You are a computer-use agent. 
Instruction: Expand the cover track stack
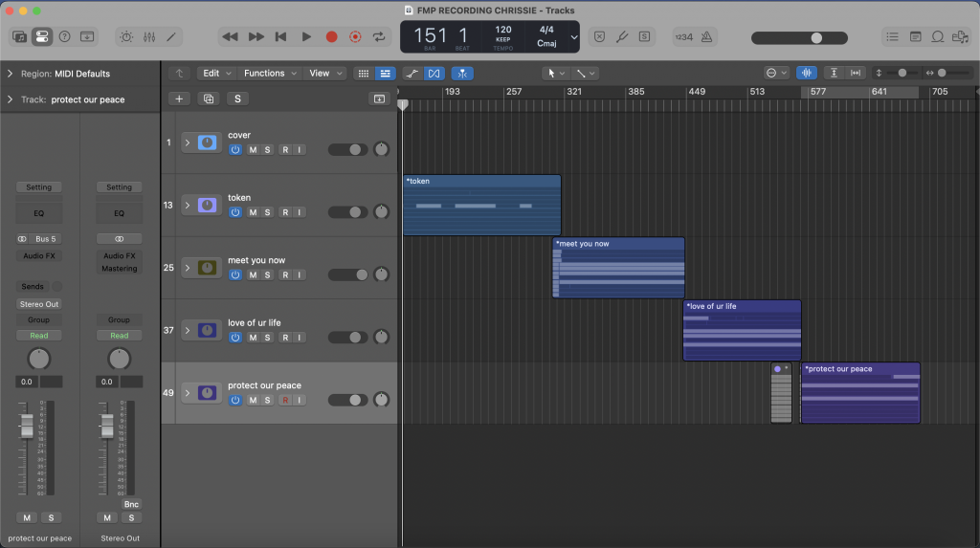coord(187,142)
